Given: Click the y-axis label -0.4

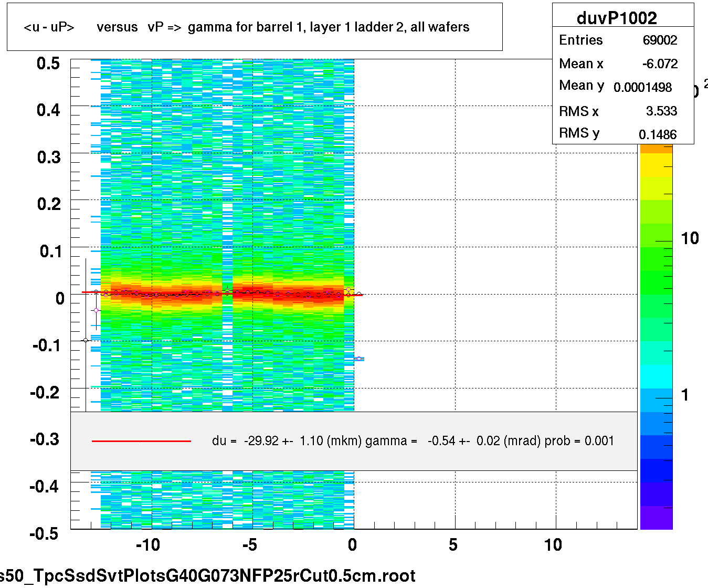Looking at the screenshot, I should (45, 487).
